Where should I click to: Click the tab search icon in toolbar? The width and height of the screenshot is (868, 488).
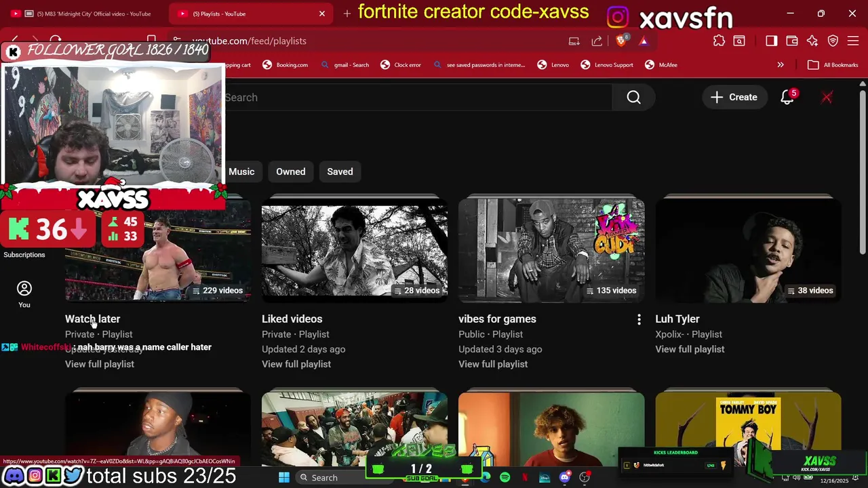[739, 41]
